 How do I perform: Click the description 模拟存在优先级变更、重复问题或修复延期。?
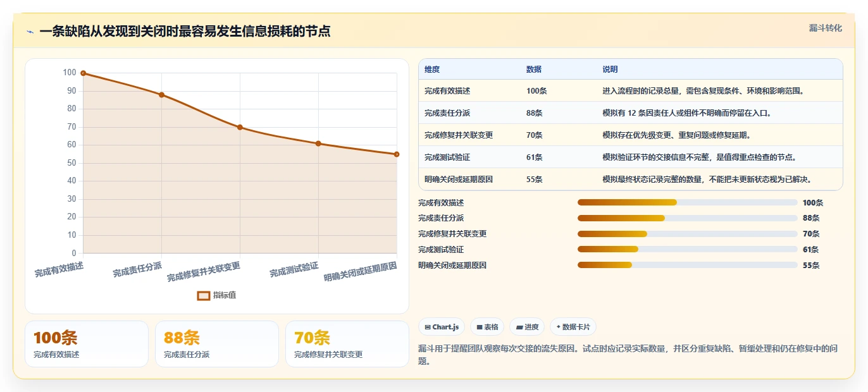pyautogui.click(x=677, y=135)
